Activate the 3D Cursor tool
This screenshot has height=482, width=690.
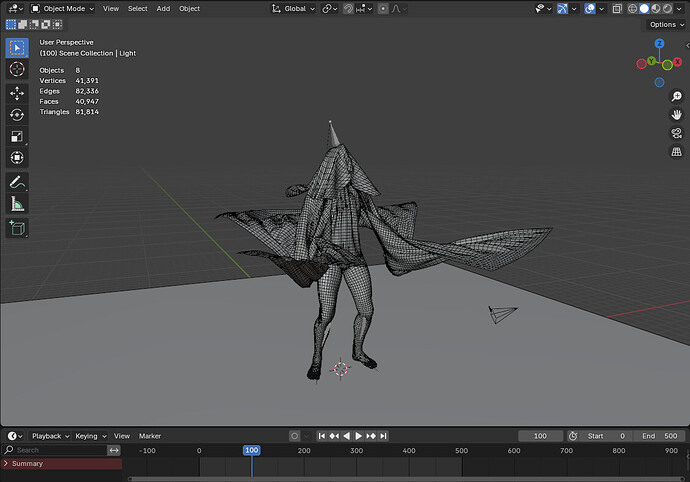17,70
